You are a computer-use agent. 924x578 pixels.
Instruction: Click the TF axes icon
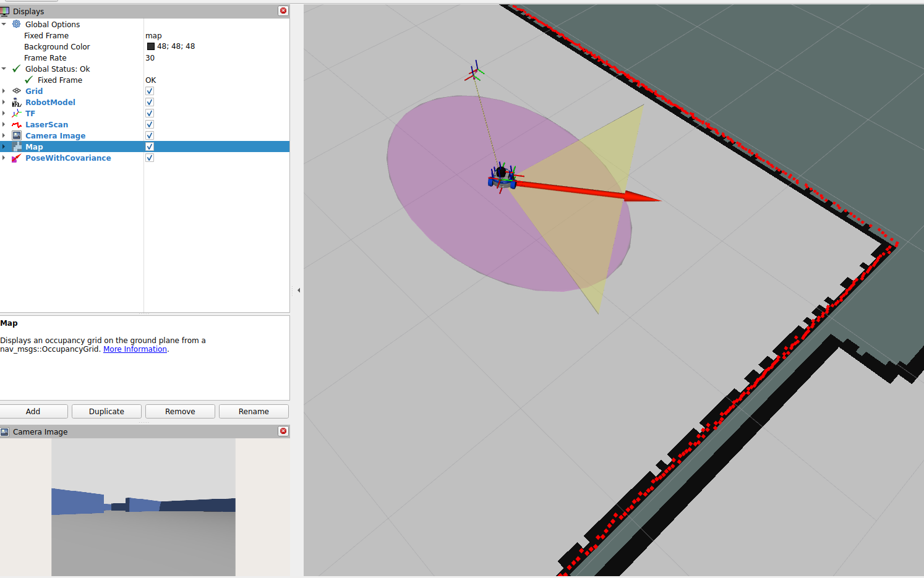(x=17, y=113)
